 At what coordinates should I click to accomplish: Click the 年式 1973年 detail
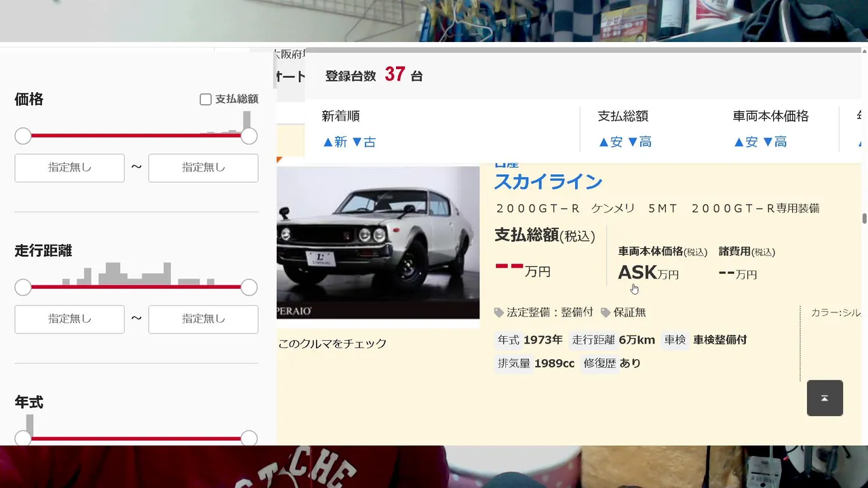tap(530, 340)
